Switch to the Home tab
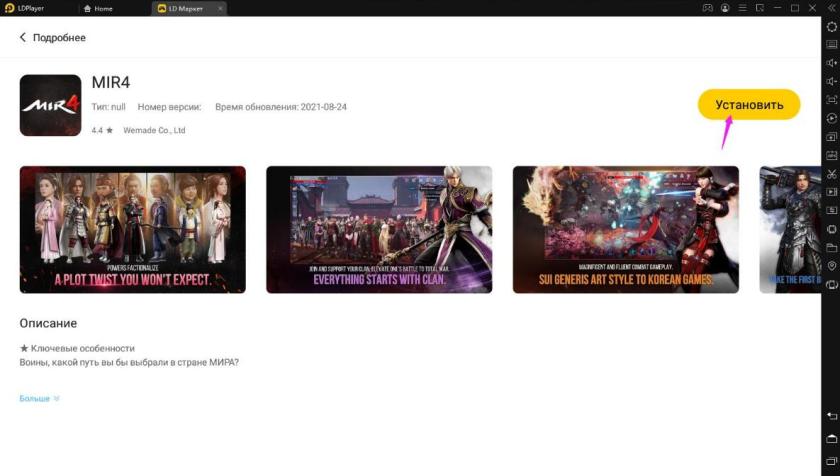 99,9
